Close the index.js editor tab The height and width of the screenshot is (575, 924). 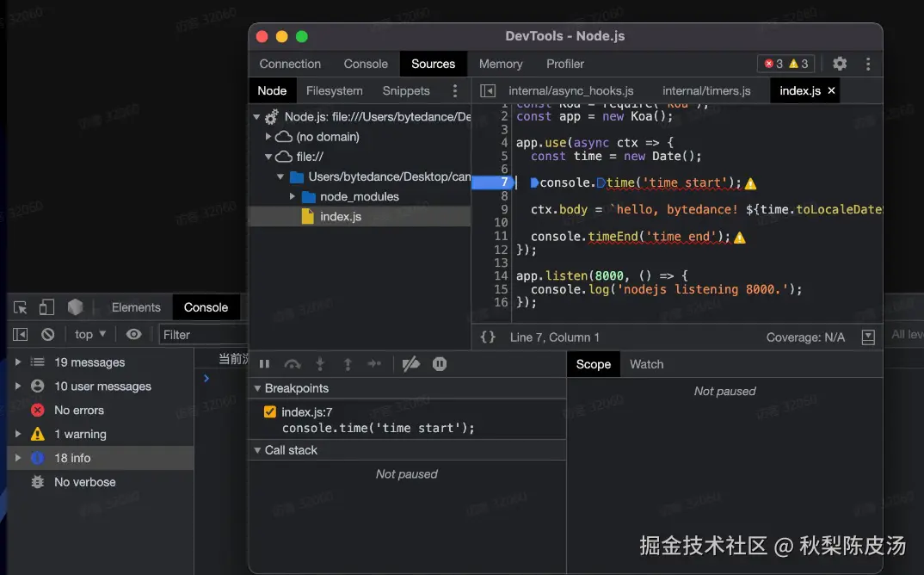pos(831,90)
